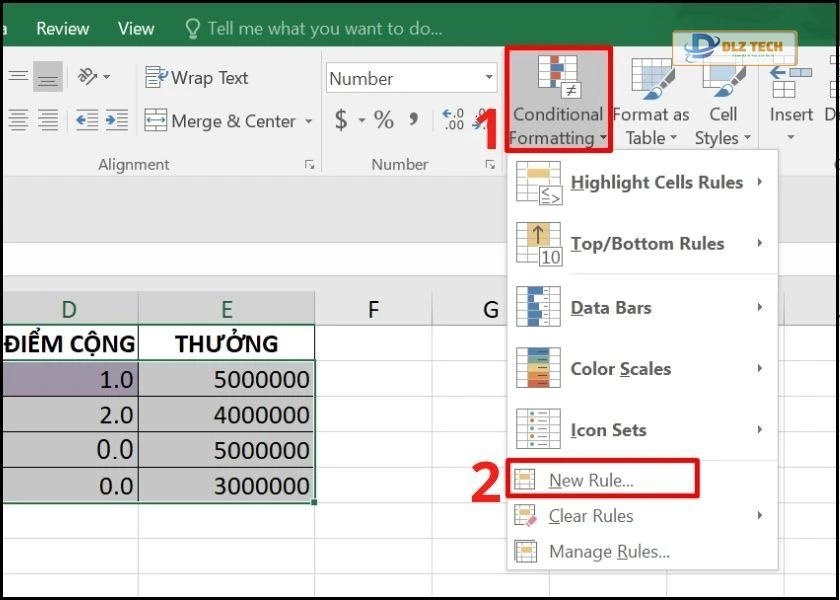
Task: Toggle Wrap Text on selected cells
Action: click(x=197, y=77)
